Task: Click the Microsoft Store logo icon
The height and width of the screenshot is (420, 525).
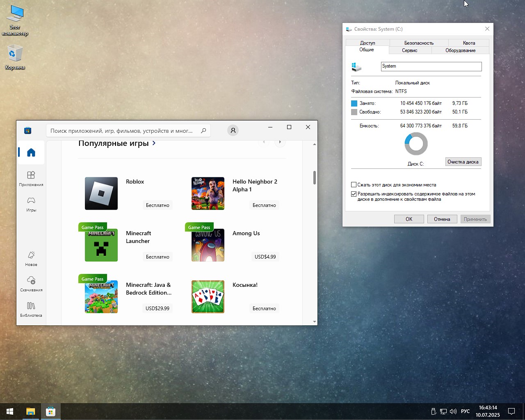Action: (28, 130)
